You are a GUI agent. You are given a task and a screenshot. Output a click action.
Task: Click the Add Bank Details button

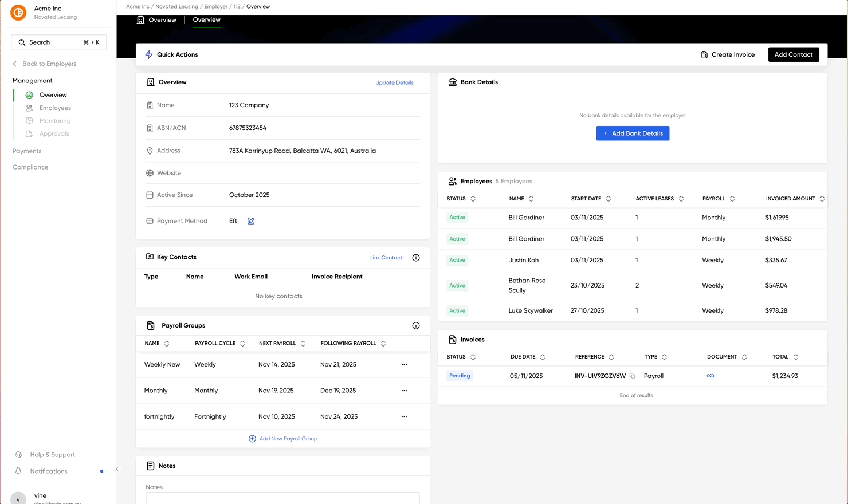(633, 133)
